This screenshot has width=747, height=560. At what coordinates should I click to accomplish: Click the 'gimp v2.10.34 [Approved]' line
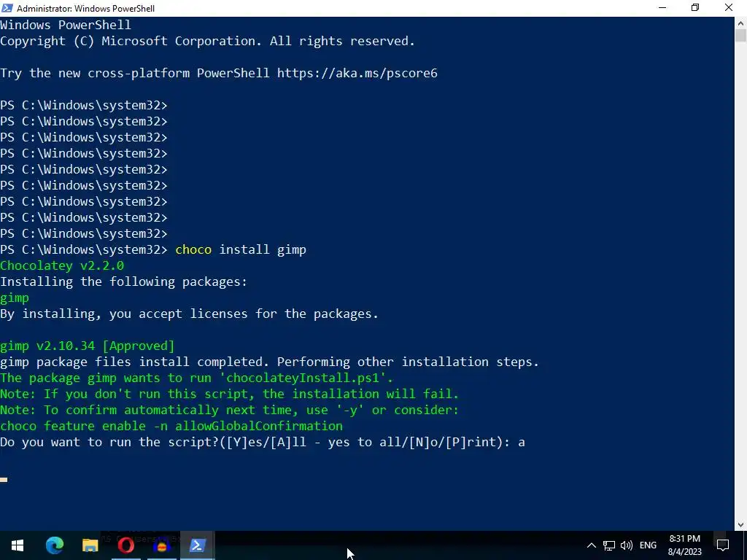coord(88,346)
